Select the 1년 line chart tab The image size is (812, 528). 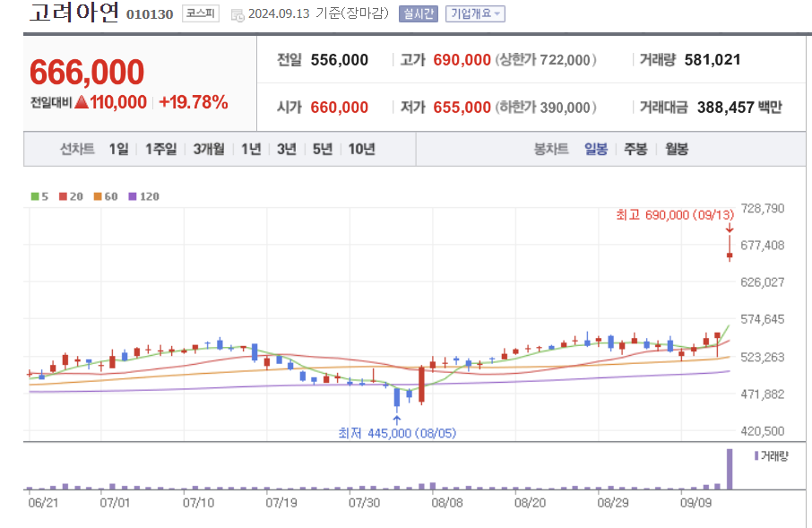click(x=251, y=149)
